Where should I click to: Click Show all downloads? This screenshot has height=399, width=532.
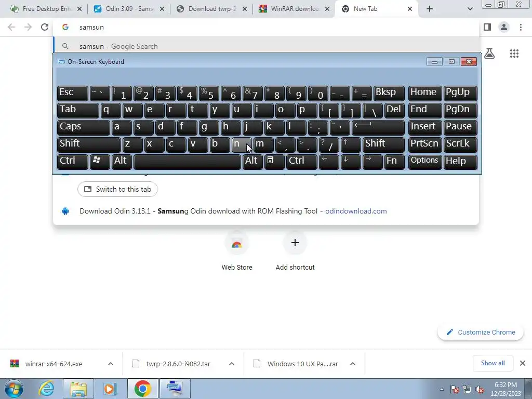point(493,363)
